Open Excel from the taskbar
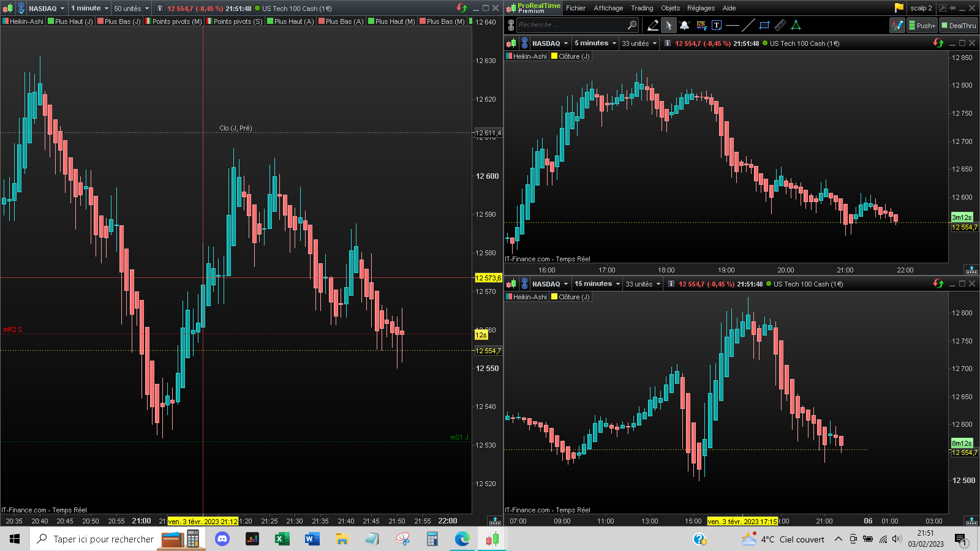The height and width of the screenshot is (551, 980). 282,539
